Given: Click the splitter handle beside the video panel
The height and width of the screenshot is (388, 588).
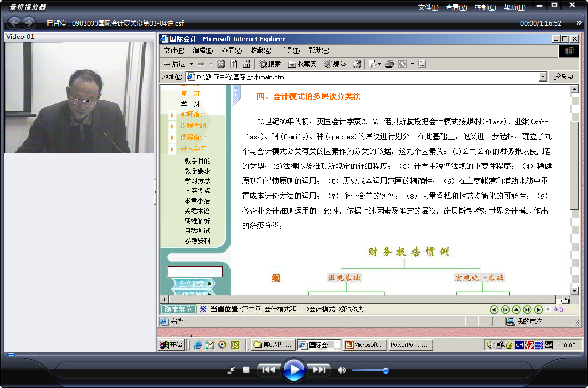Looking at the screenshot, I should pos(155,192).
